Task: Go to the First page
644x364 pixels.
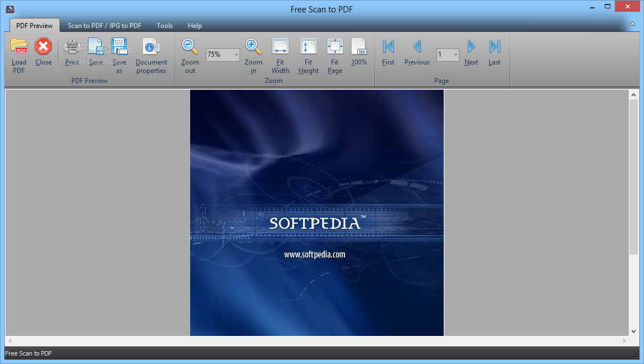Action: click(x=388, y=52)
